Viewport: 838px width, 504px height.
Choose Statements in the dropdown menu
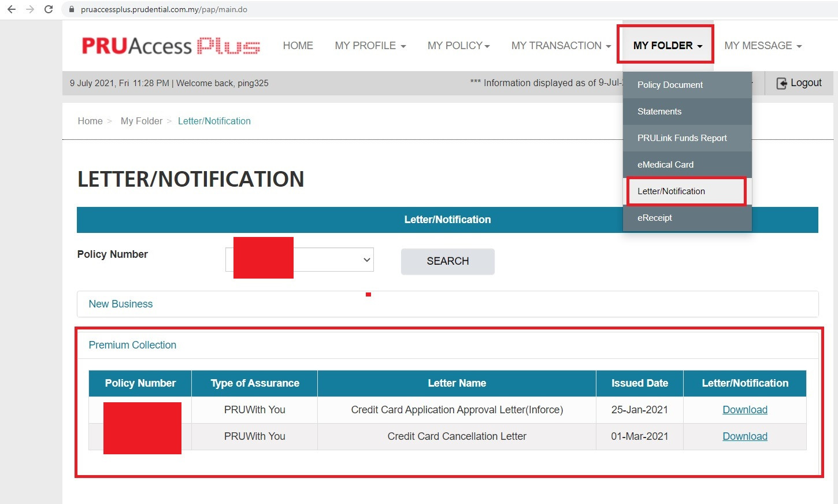pyautogui.click(x=659, y=112)
